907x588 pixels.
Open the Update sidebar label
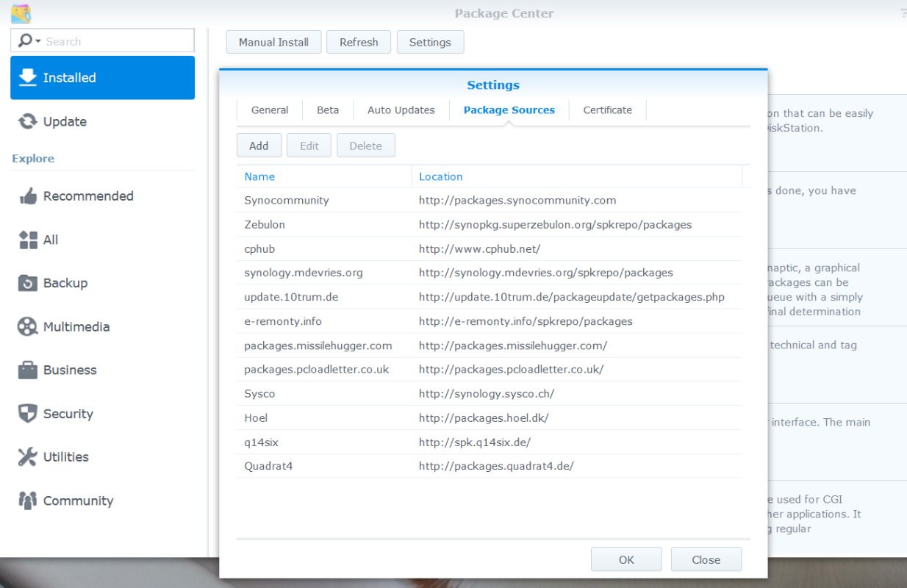coord(65,122)
